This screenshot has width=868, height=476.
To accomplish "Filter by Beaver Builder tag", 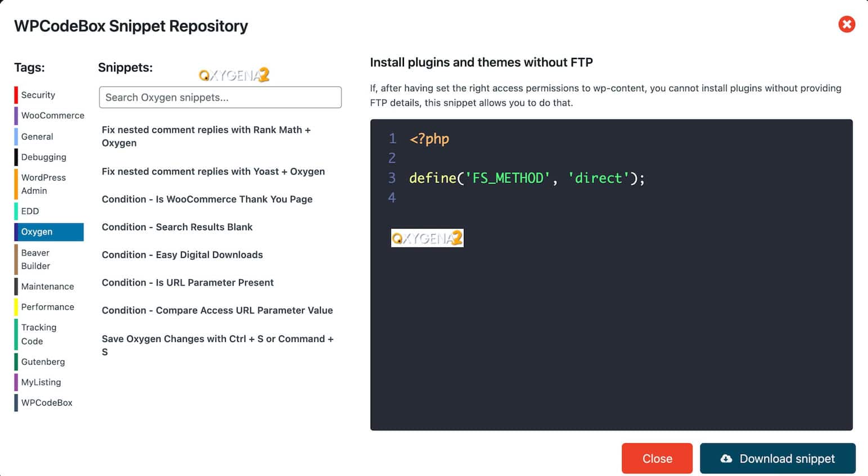I will pyautogui.click(x=36, y=259).
